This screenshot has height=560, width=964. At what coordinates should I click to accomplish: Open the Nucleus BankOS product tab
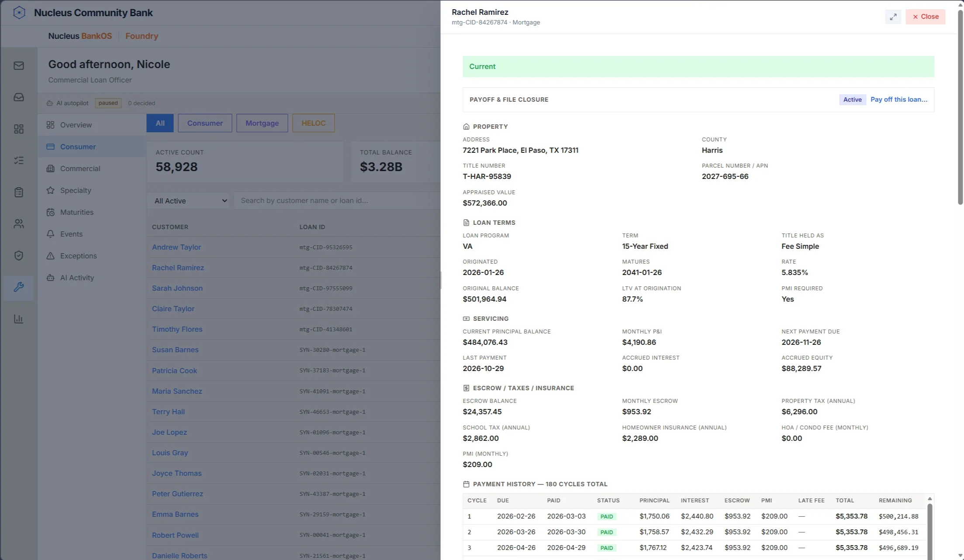click(x=80, y=36)
